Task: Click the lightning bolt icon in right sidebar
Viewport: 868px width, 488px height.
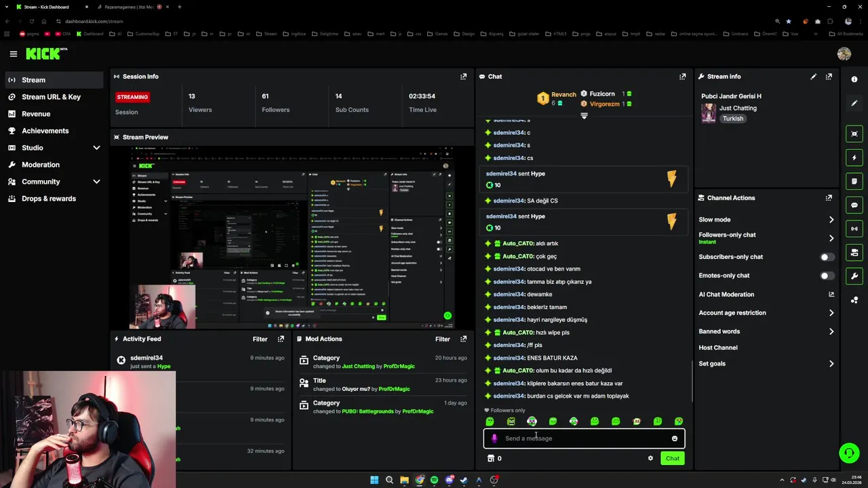Action: pos(854,158)
